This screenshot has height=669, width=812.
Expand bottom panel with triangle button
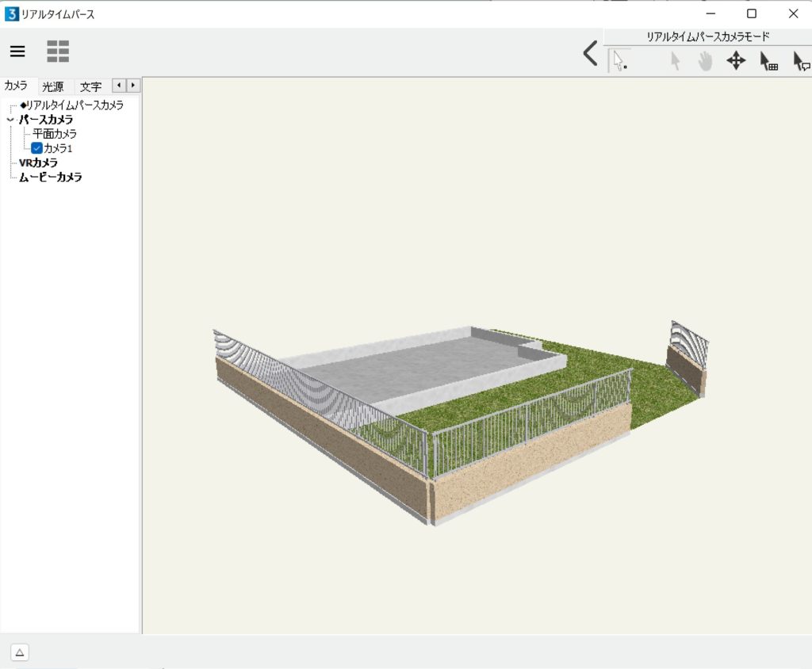(20, 652)
